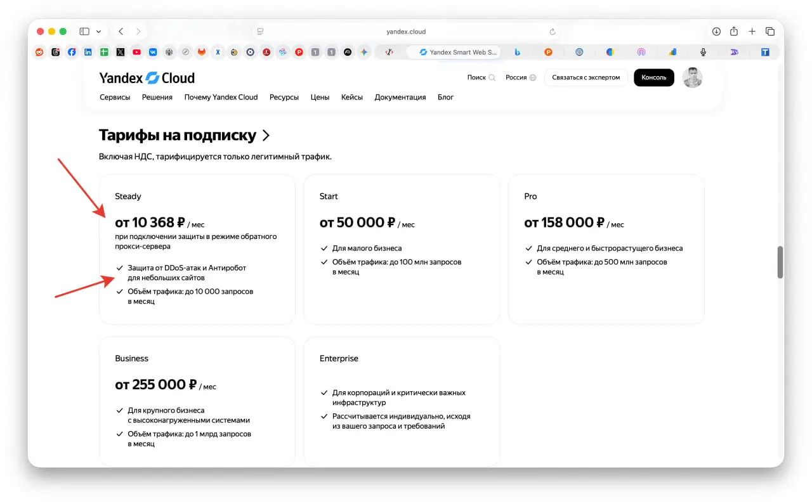Image resolution: width=812 pixels, height=504 pixels.
Task: Go to the Цены page
Action: 320,97
